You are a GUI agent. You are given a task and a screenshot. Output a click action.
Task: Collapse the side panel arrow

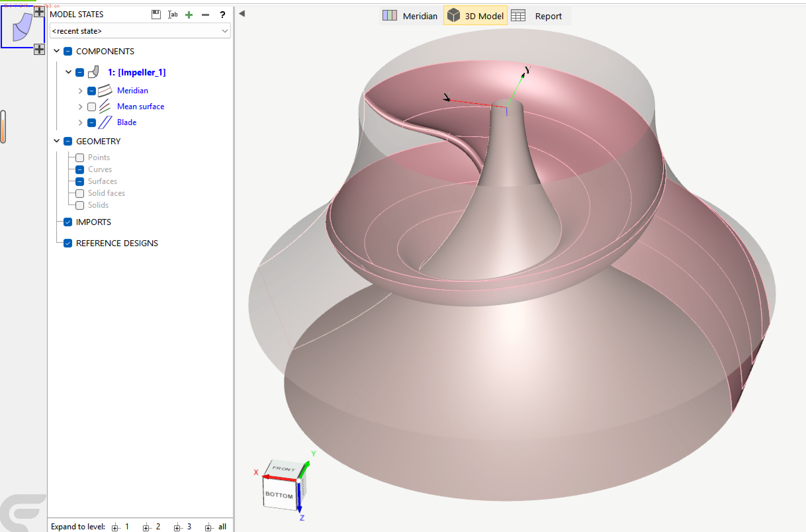point(242,14)
